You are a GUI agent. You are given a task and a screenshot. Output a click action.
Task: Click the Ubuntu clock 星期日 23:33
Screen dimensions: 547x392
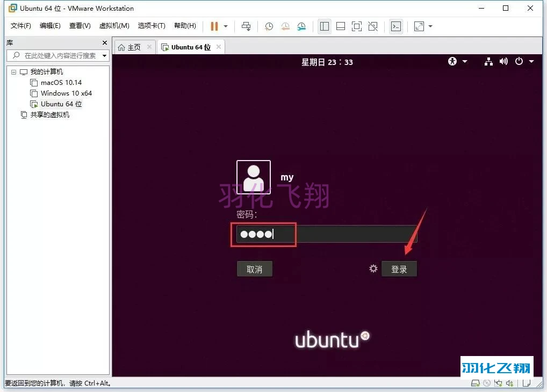tap(327, 62)
